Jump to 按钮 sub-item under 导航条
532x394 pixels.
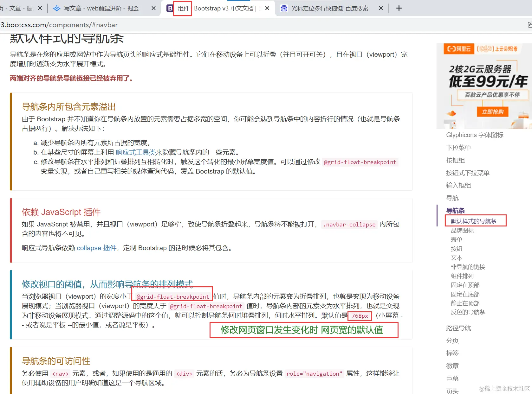click(x=457, y=249)
